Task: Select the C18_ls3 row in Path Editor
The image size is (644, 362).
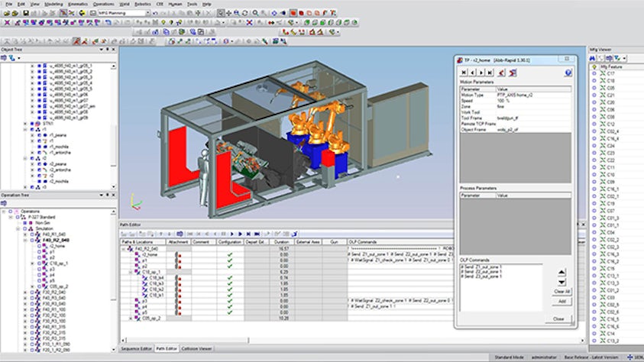Action: 157,283
